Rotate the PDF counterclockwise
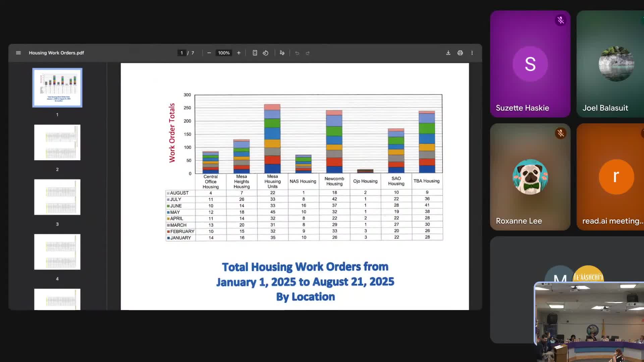This screenshot has height=362, width=644. coord(266,53)
